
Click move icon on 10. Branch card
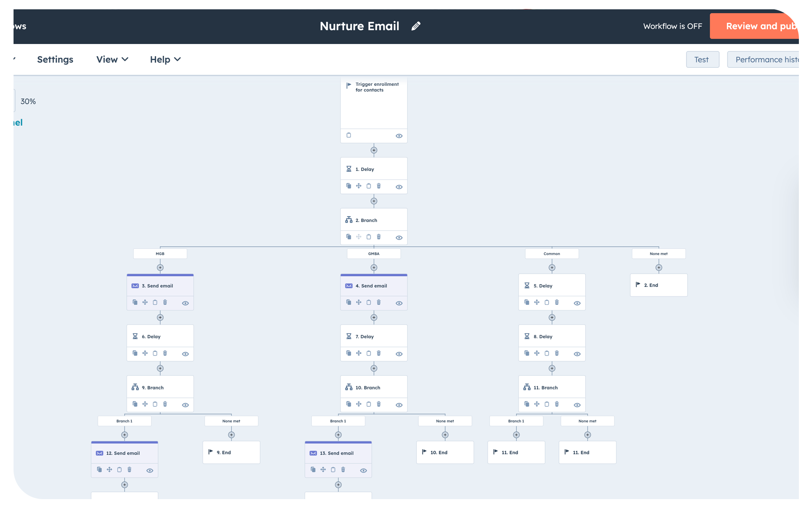point(359,404)
